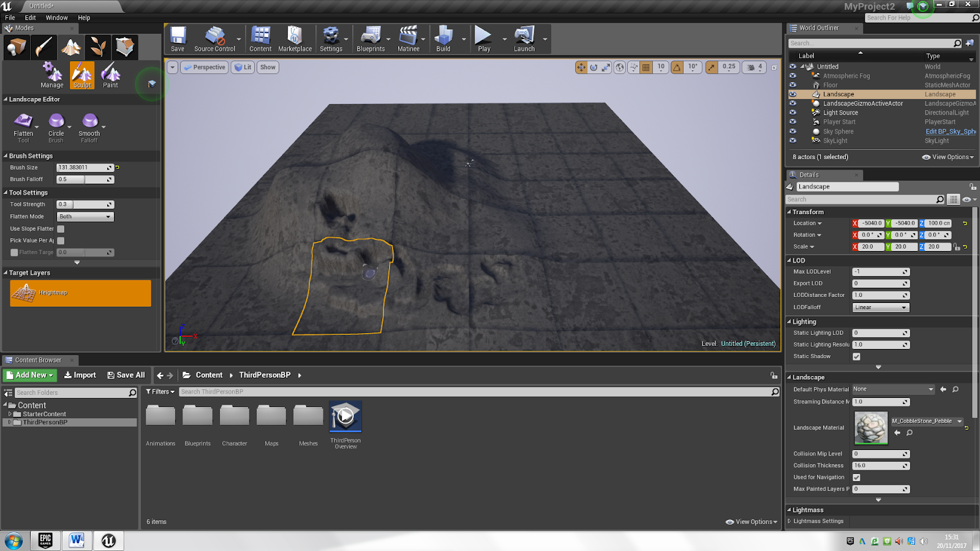Open LODFalloff Linear dropdown

[x=881, y=307]
